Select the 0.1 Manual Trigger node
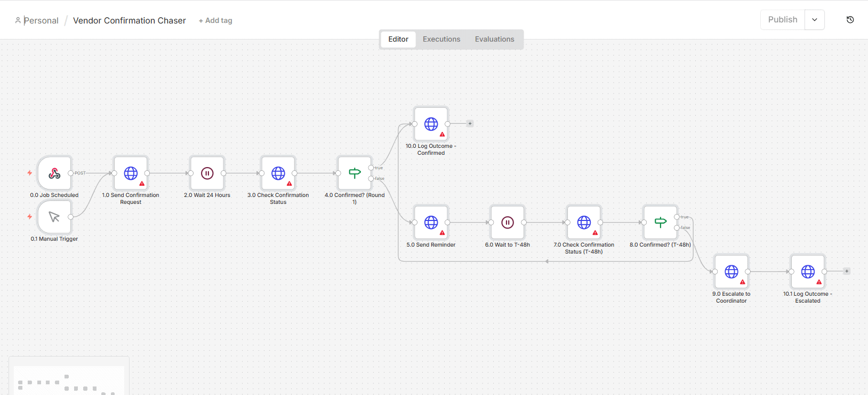 pos(54,217)
